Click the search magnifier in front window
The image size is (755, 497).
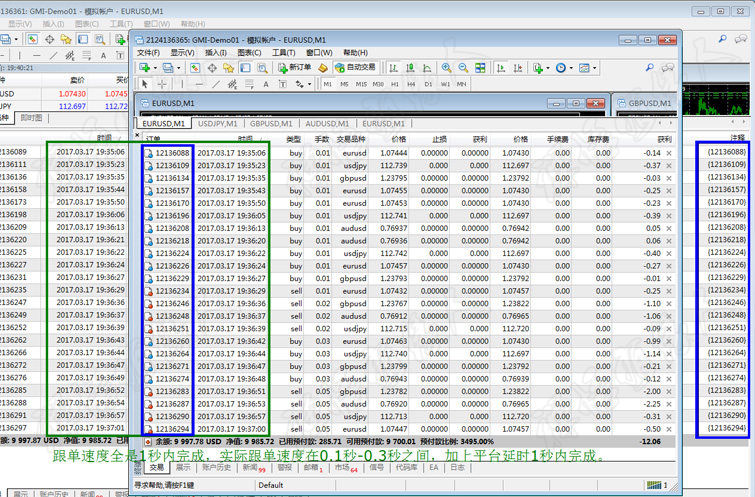(x=650, y=68)
